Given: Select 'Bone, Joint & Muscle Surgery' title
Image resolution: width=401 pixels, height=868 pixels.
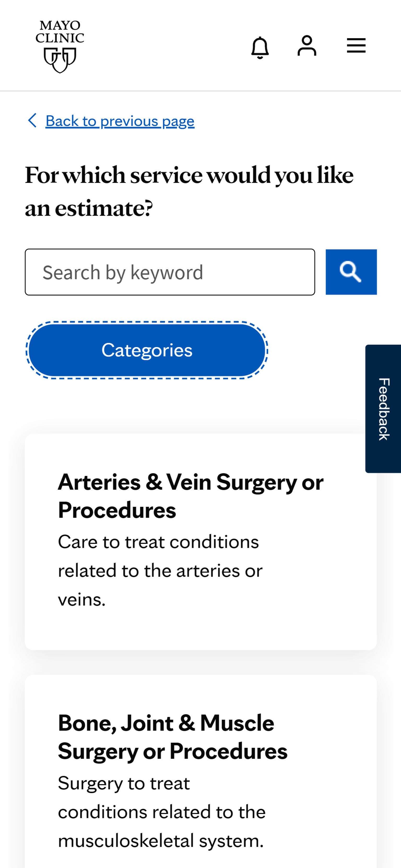Looking at the screenshot, I should point(166,723).
